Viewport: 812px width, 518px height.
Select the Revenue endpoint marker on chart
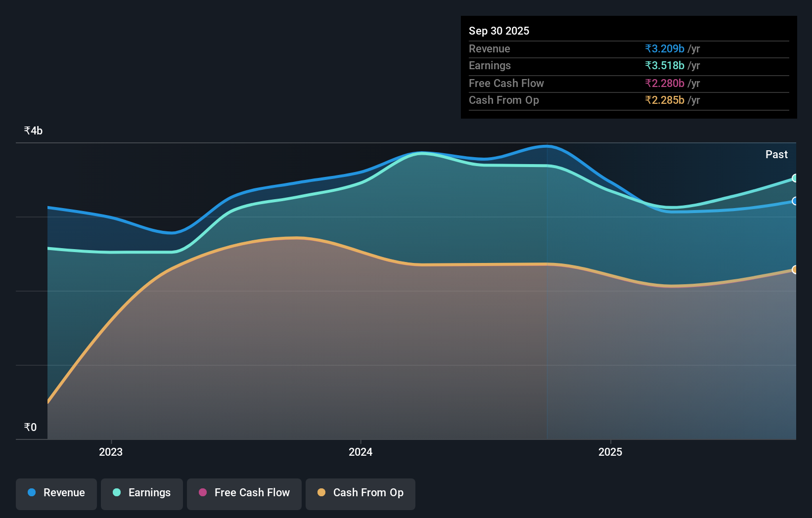click(x=795, y=202)
